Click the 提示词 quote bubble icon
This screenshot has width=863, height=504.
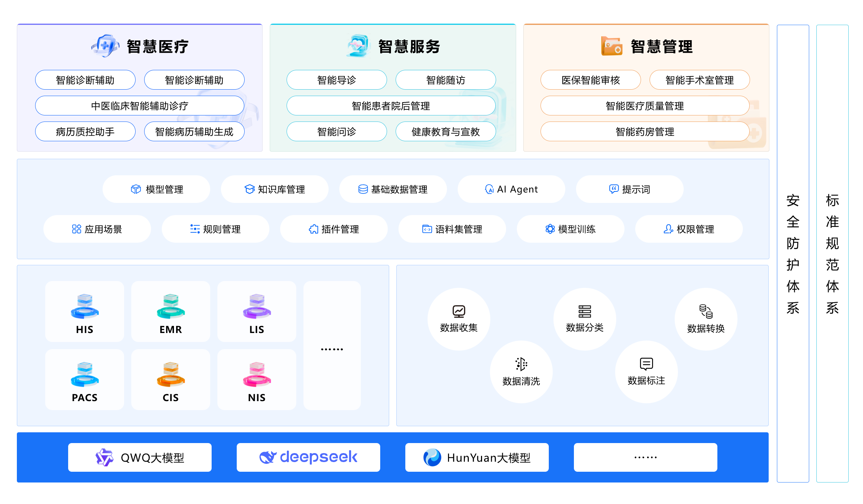tap(614, 189)
